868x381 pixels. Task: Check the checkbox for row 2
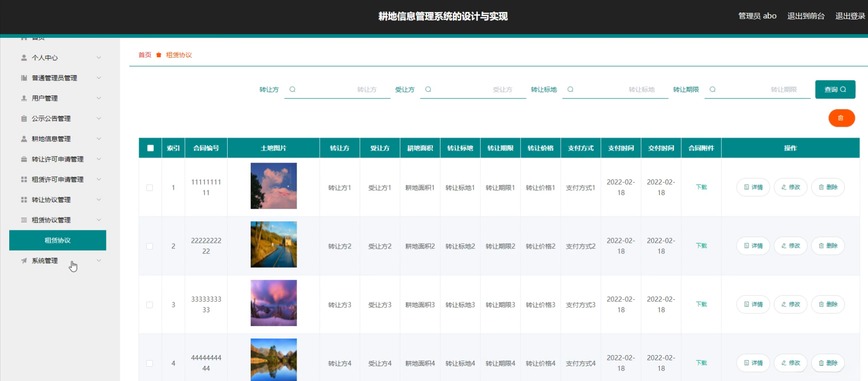click(x=150, y=246)
